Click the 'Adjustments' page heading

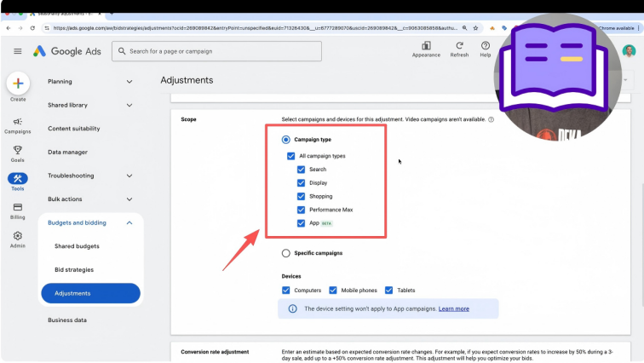(x=187, y=80)
